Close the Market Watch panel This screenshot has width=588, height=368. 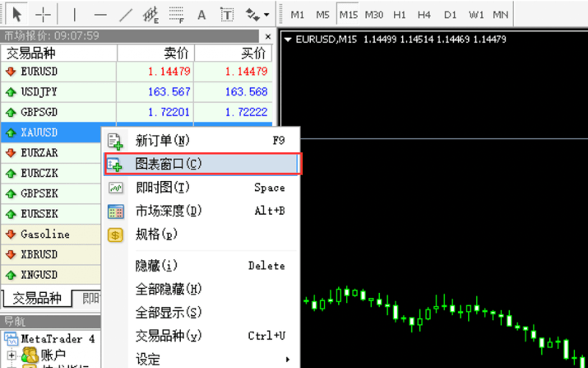pyautogui.click(x=268, y=36)
